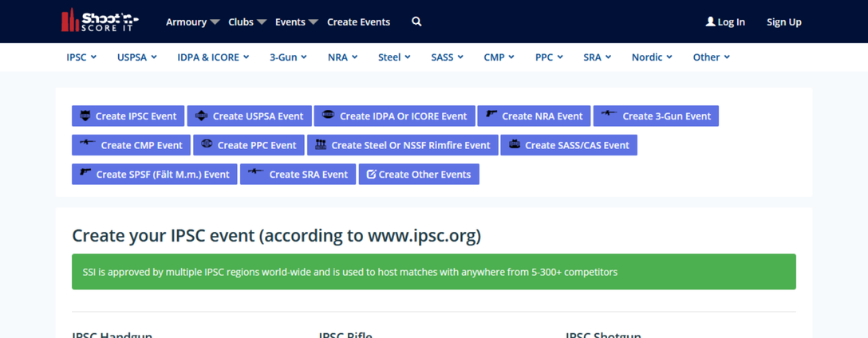
Task: Click the Create NRA Event button
Action: pos(535,116)
